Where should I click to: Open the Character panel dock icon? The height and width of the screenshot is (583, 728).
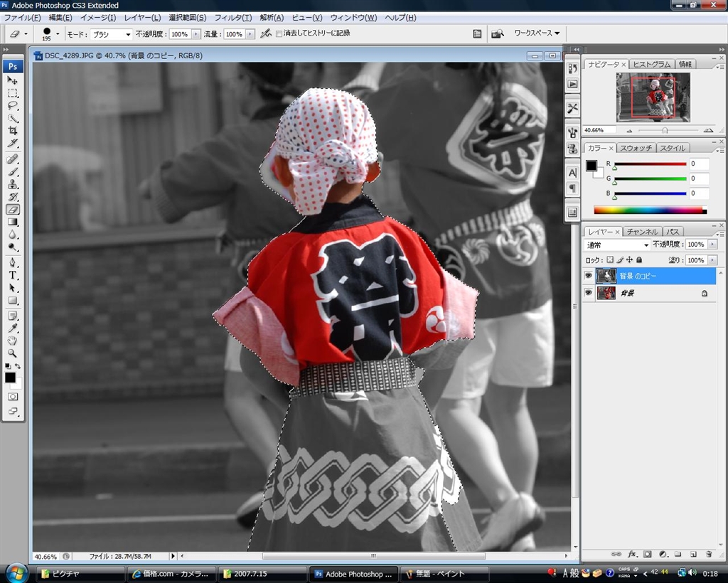[x=572, y=173]
